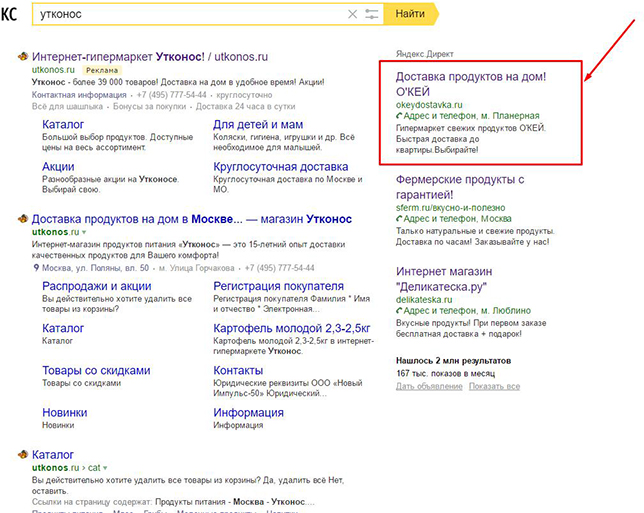Screen dimensions: 644x513
Task: Open Яндекс.Директ label link
Action: point(425,54)
